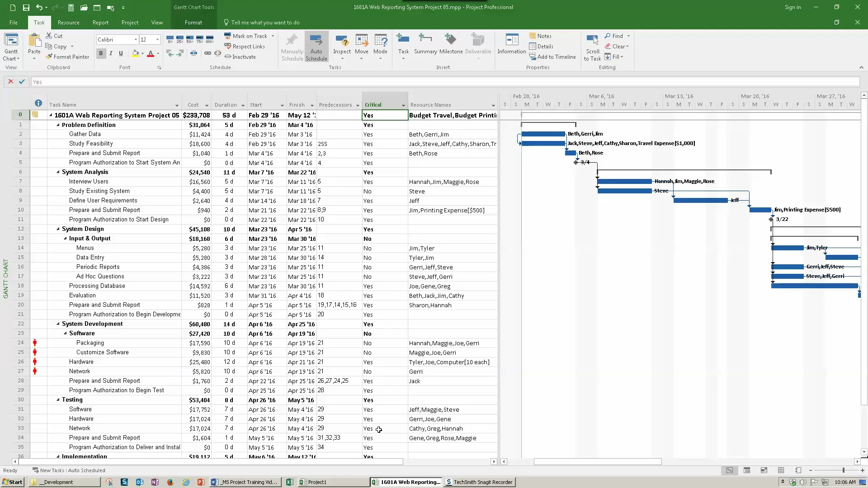Screen dimensions: 868x488
Task: Open the font color swatch
Action: click(x=151, y=53)
